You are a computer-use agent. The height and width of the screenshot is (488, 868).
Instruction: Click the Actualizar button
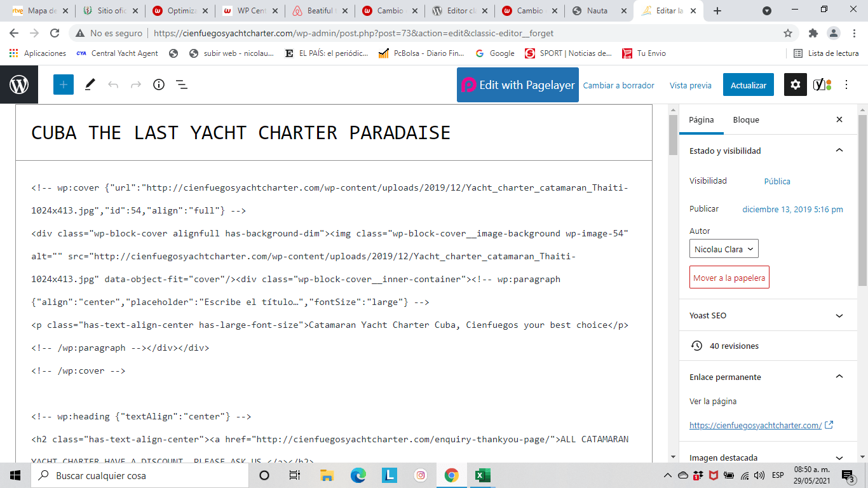749,85
